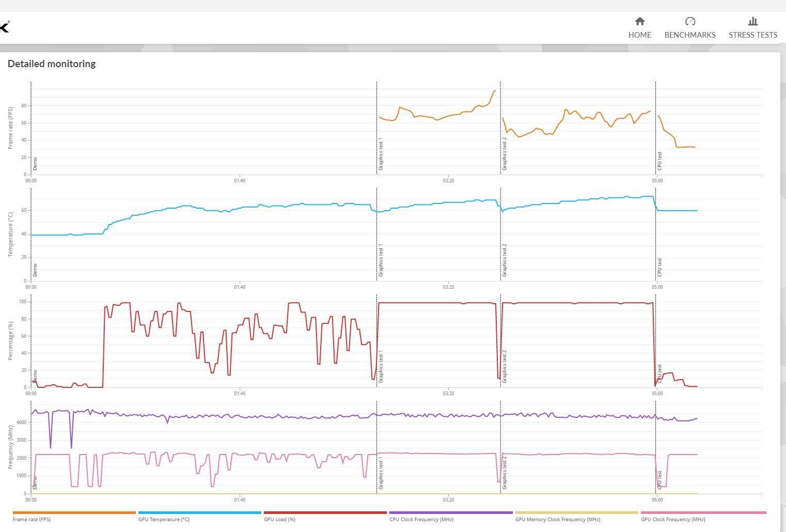Click the Frequency (MHz) axis title
Viewport: 786px width, 532px height.
pyautogui.click(x=11, y=447)
